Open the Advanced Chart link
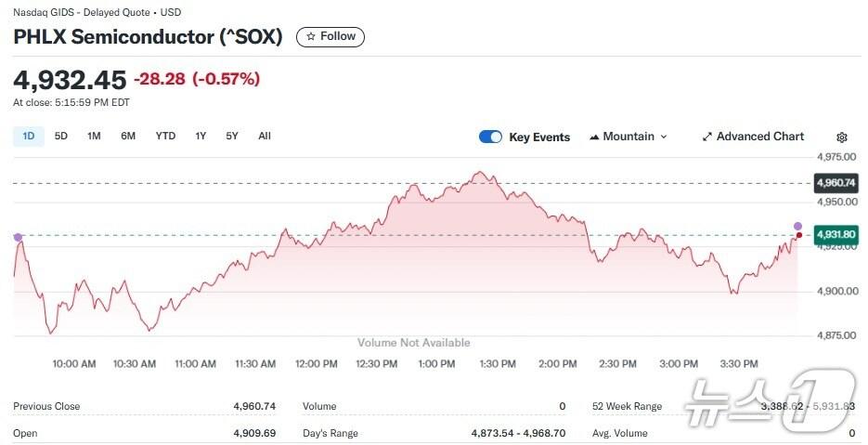Image resolution: width=868 pixels, height=445 pixels. 759,137
